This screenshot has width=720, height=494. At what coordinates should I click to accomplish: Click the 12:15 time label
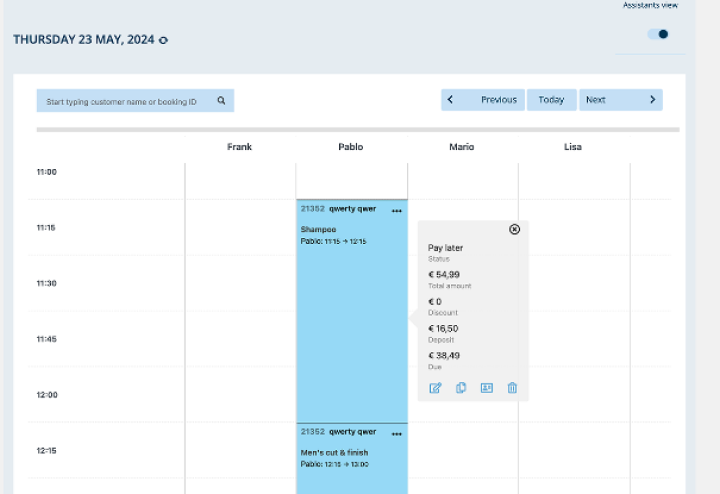(x=47, y=451)
